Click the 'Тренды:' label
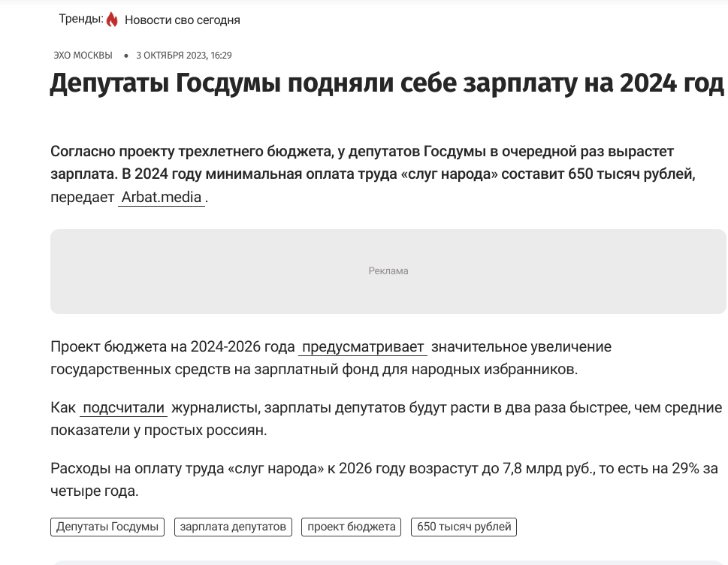728x565 pixels. point(81,19)
